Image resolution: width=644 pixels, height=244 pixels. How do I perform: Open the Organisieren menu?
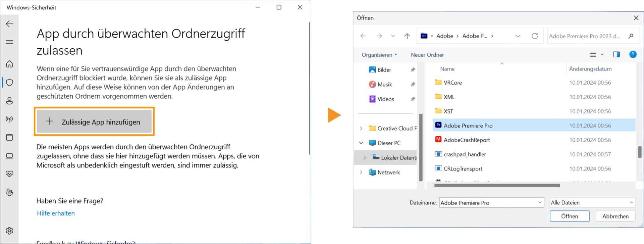(379, 55)
